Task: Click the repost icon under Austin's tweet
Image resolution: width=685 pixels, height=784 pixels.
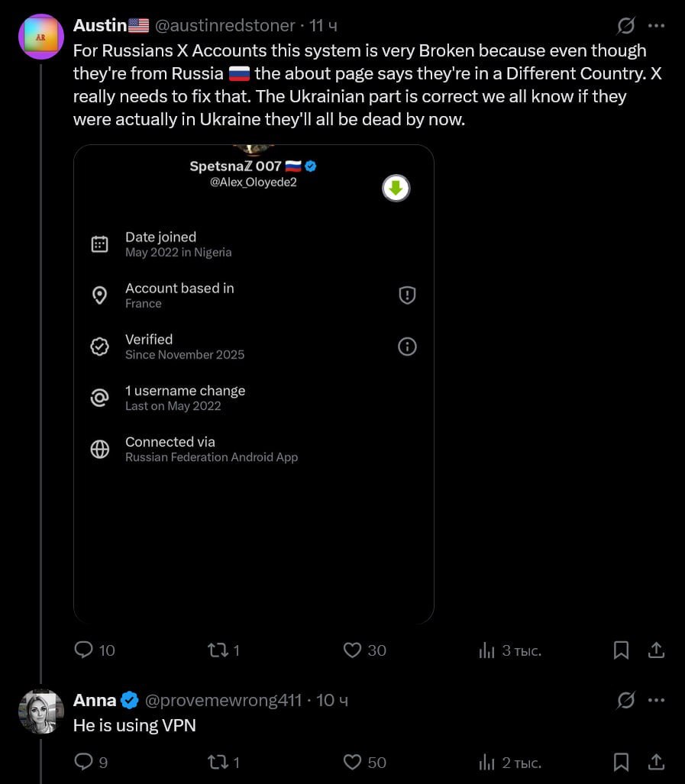Action: pyautogui.click(x=218, y=650)
